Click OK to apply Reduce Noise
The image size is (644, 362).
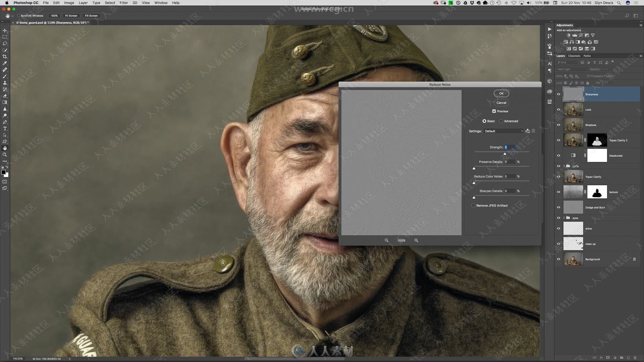point(501,93)
